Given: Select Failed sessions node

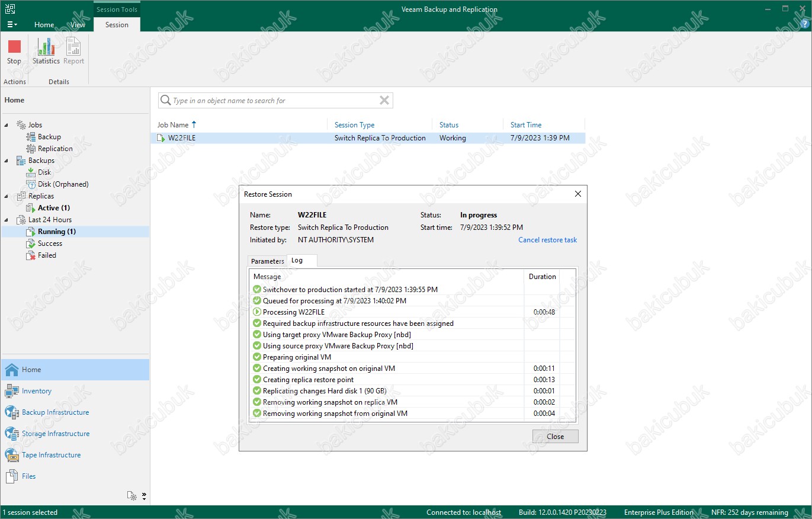Looking at the screenshot, I should [x=47, y=255].
